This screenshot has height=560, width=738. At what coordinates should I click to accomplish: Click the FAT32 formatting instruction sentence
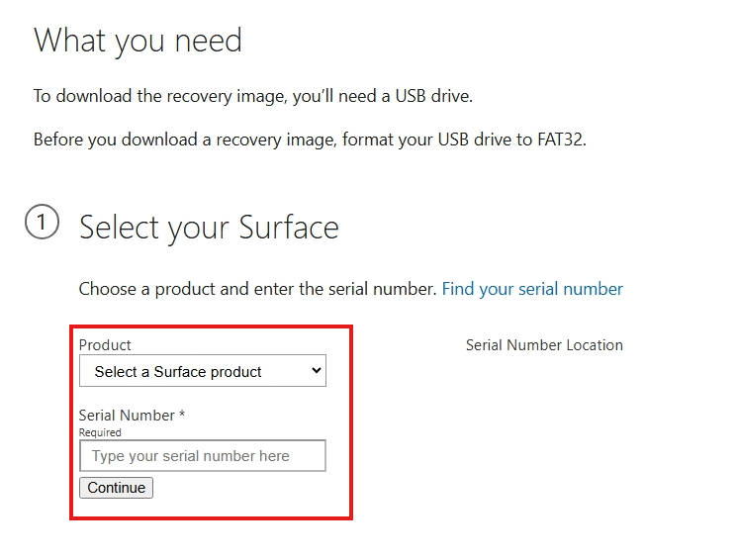(310, 140)
